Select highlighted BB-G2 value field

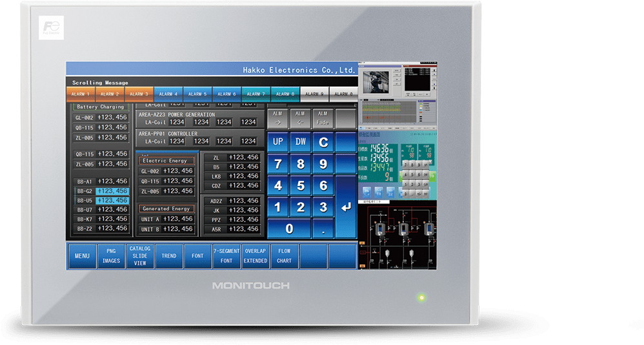point(112,191)
